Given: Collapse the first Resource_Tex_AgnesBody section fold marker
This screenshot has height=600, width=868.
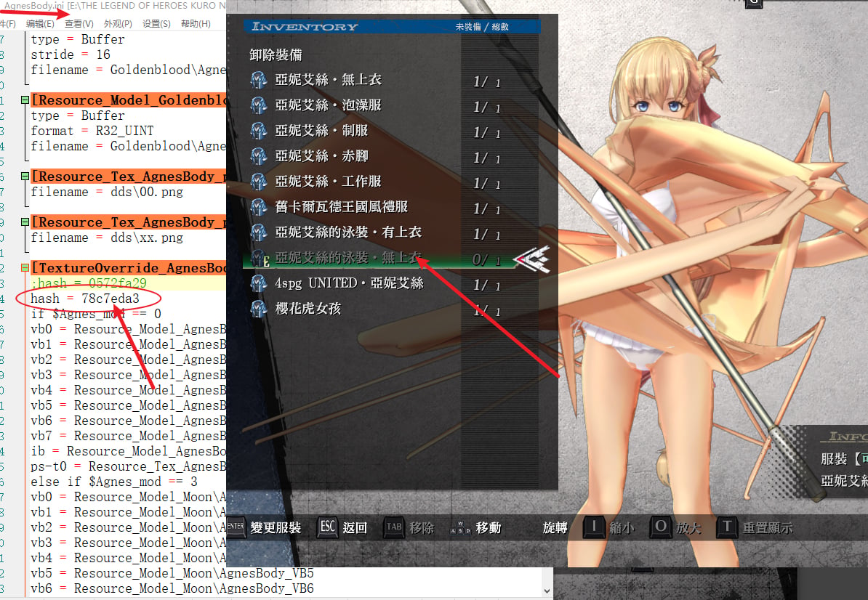Looking at the screenshot, I should click(x=25, y=177).
